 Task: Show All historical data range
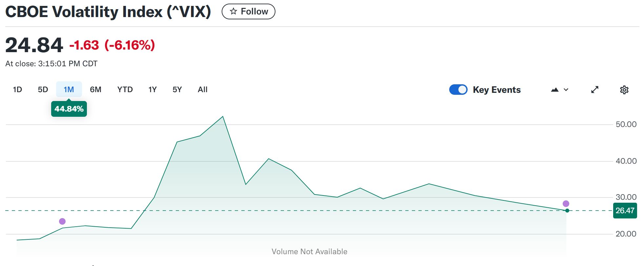[x=203, y=90]
